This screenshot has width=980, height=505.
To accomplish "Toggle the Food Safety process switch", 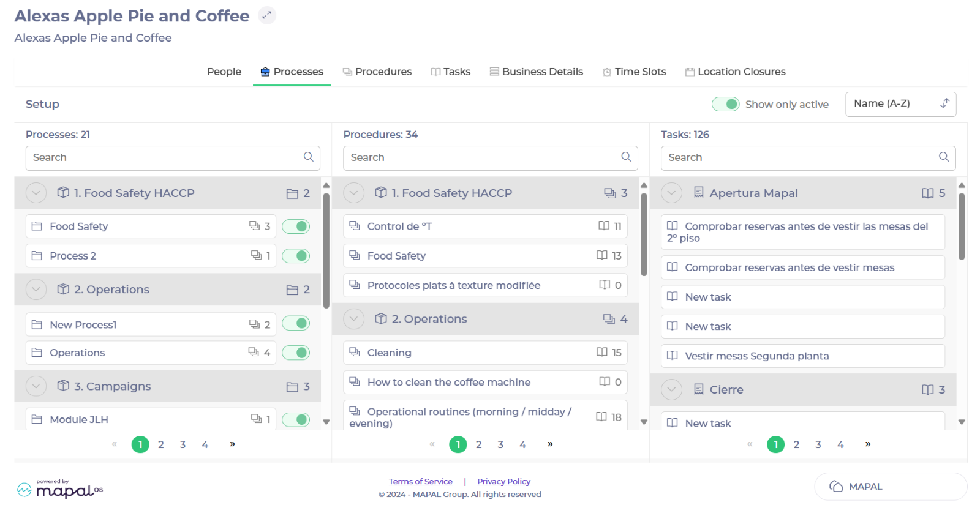I will [x=296, y=226].
